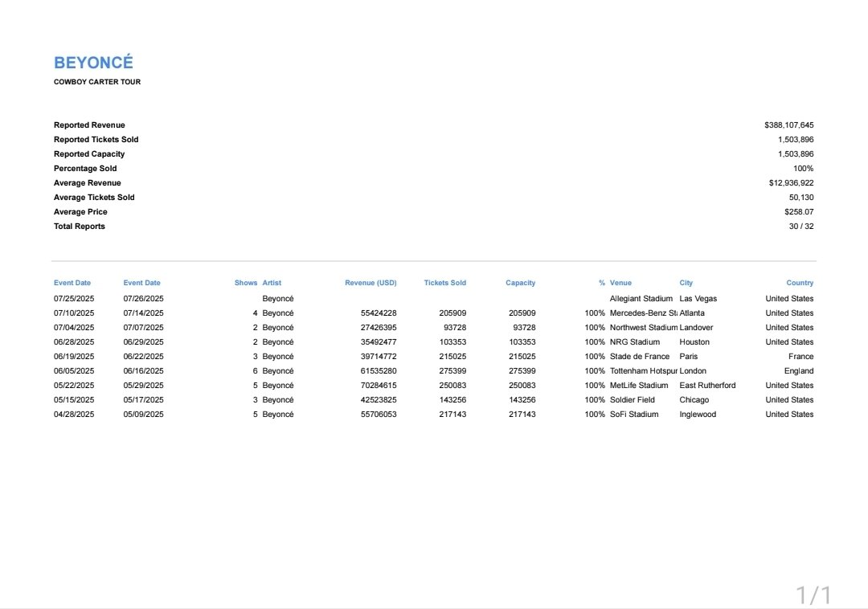Select the 27426395 revenue cell
Image resolution: width=868 pixels, height=609 pixels.
click(379, 328)
